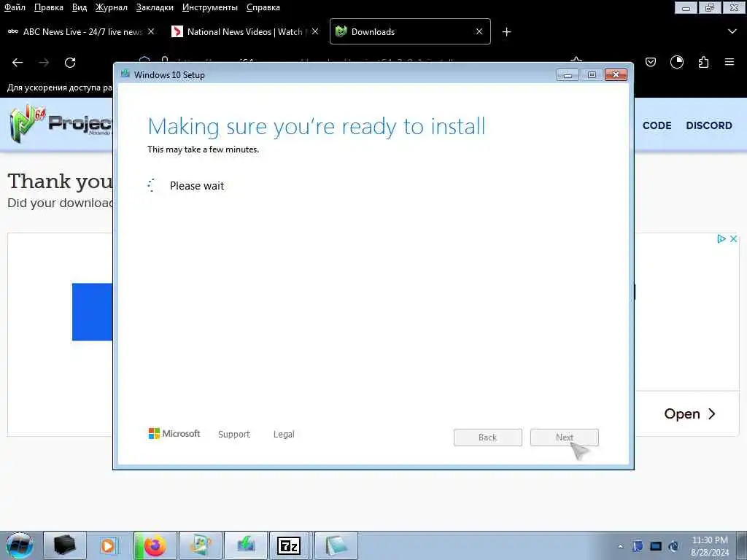Image resolution: width=747 pixels, height=560 pixels.
Task: Click the Next button in Setup
Action: click(565, 437)
